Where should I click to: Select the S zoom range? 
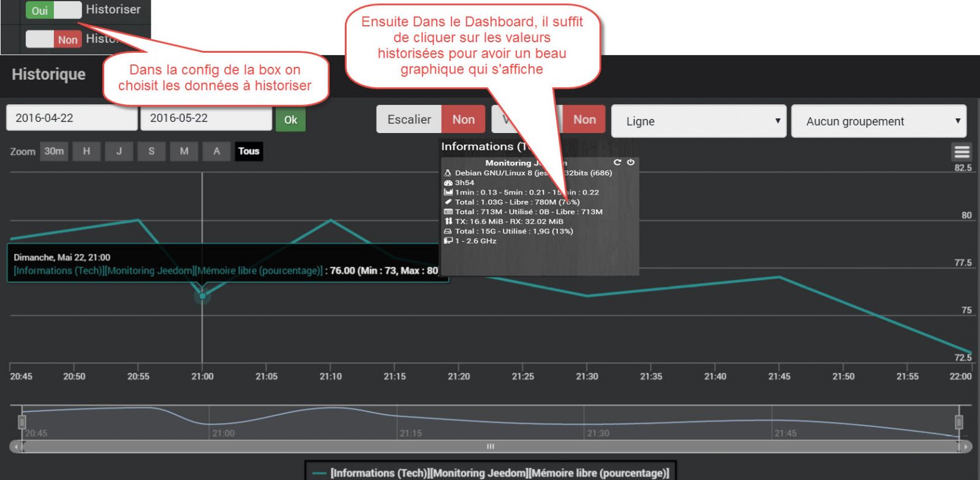pyautogui.click(x=151, y=151)
